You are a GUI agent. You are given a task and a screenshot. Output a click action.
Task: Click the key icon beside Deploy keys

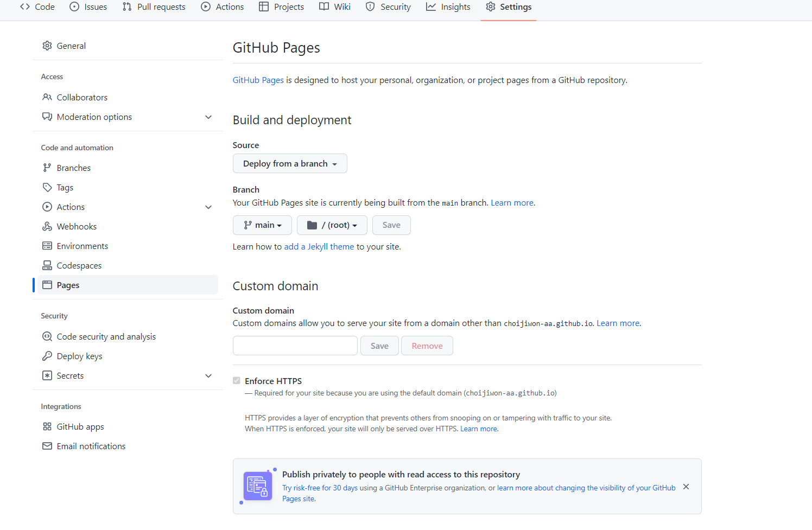[47, 356]
